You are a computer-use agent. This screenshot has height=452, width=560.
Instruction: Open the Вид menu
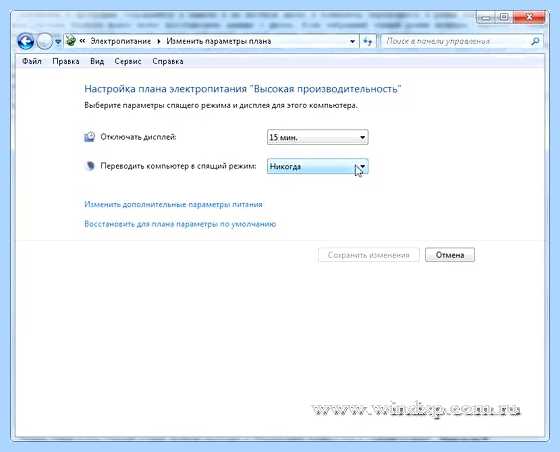coord(97,61)
